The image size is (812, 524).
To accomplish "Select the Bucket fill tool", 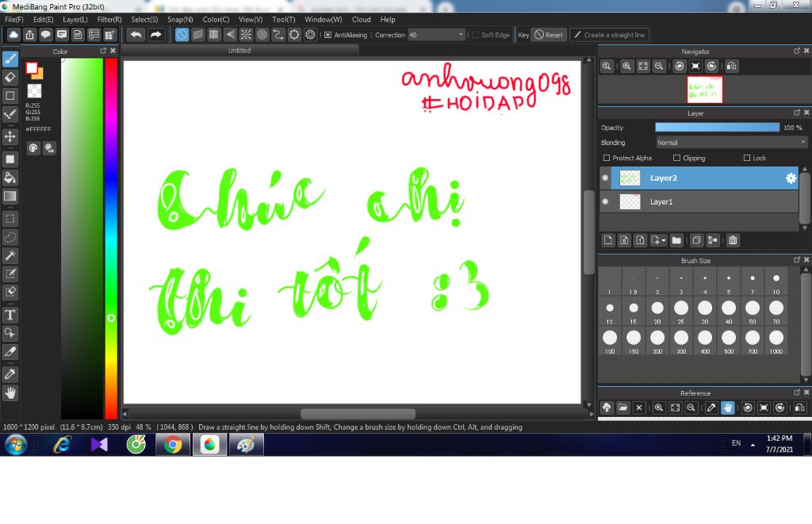I will tap(10, 178).
